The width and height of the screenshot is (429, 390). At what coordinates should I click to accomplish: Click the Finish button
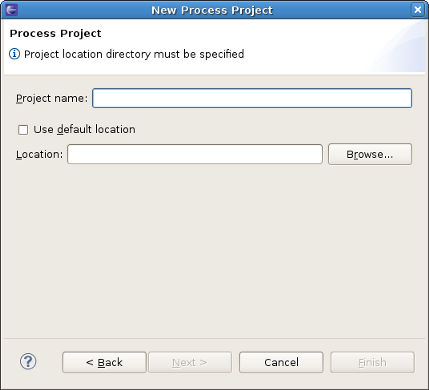click(373, 362)
